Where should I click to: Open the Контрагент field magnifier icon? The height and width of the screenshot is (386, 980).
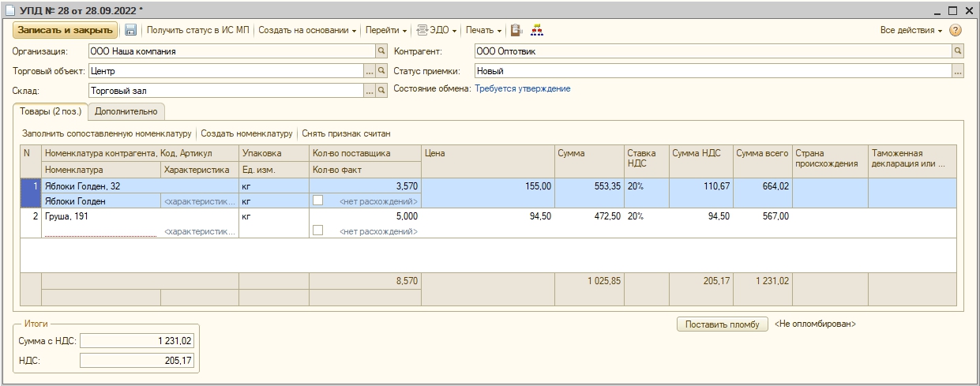958,51
